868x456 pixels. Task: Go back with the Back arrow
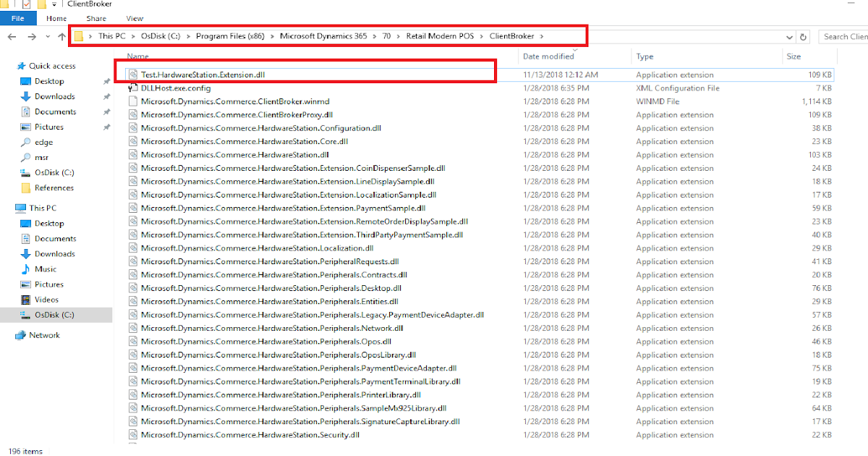click(12, 36)
